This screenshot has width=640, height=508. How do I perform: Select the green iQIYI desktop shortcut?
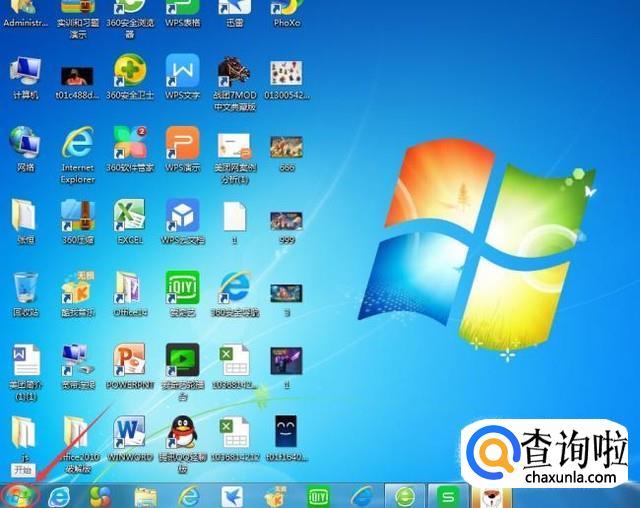182,294
